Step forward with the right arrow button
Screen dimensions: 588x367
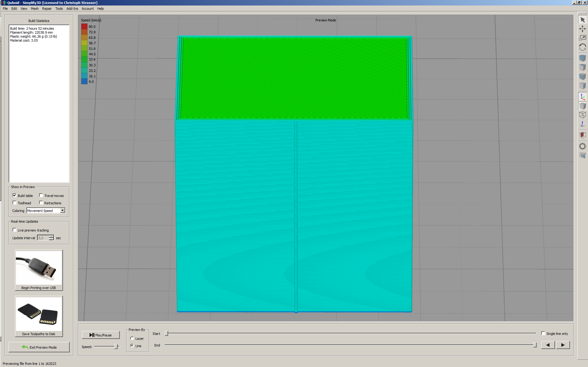tap(563, 345)
